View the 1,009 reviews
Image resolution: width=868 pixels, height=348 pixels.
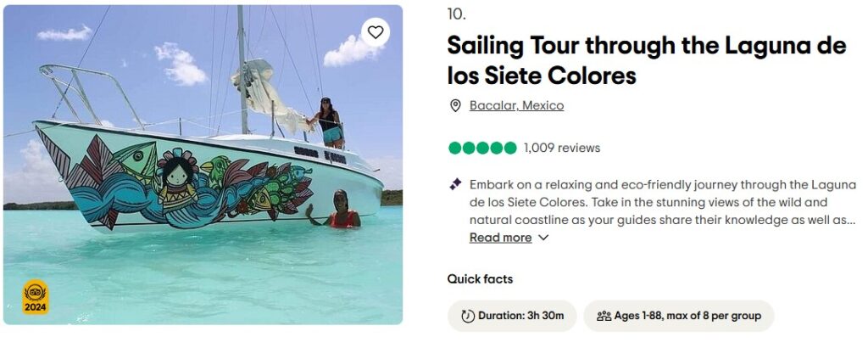pos(561,148)
